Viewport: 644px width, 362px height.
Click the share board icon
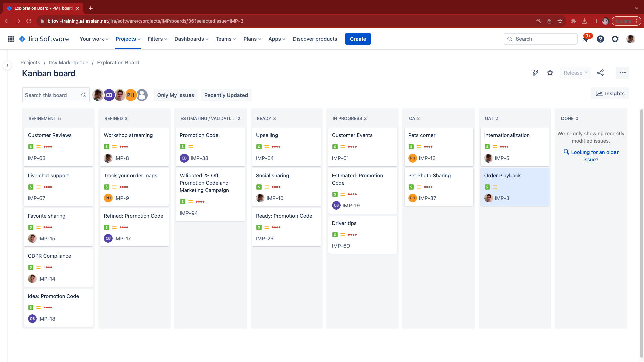600,73
